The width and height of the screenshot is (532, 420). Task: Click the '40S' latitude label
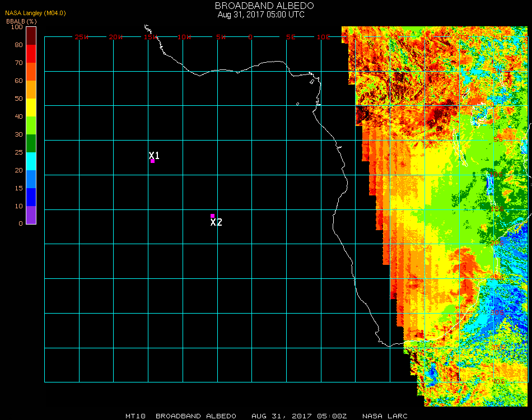coord(498,381)
